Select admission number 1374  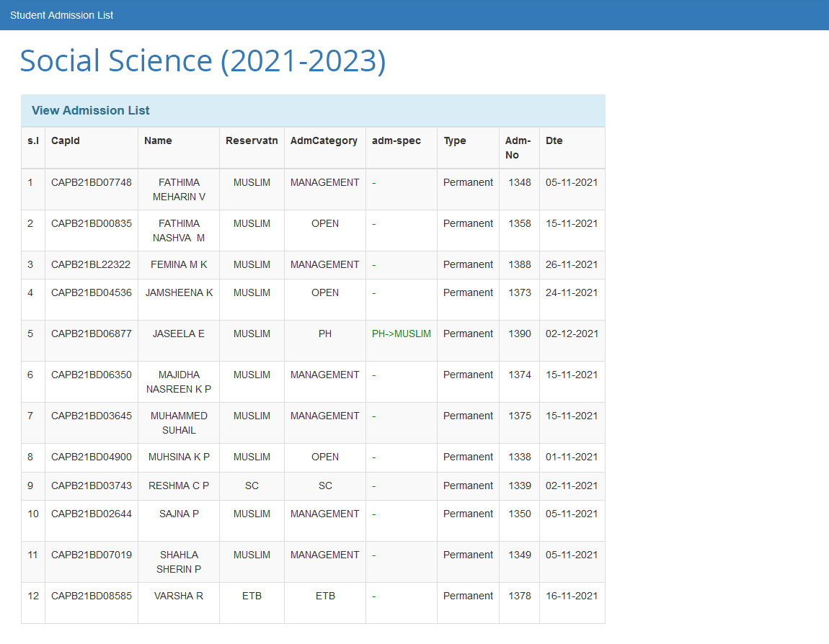coord(519,375)
